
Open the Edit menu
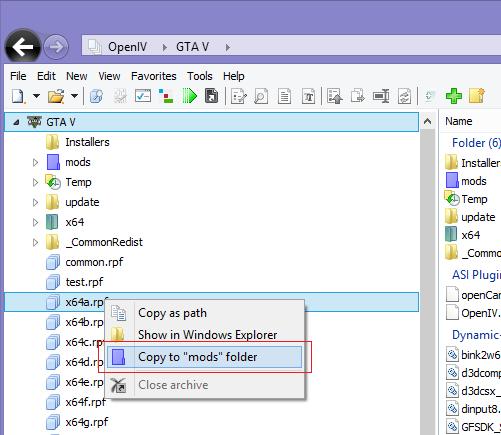pos(46,76)
